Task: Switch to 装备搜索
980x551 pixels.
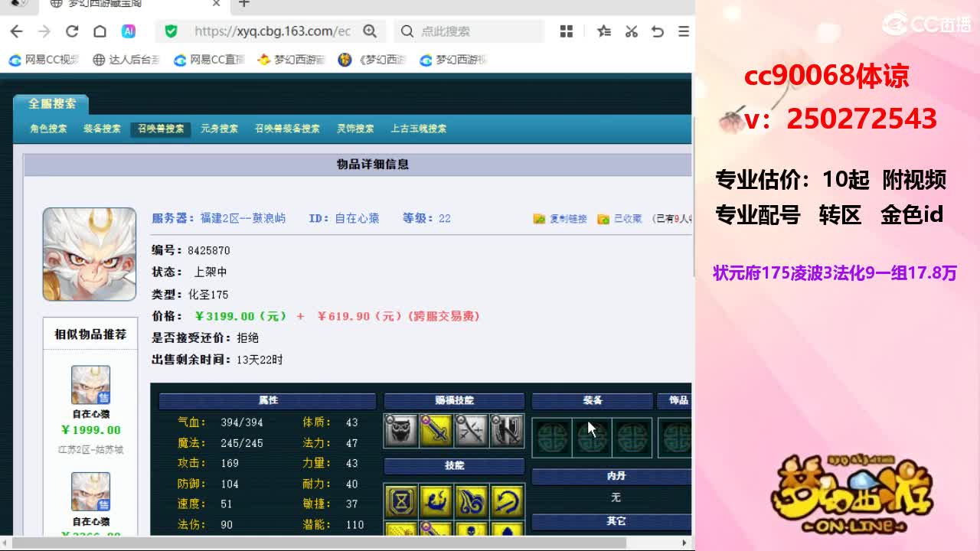Action: coord(102,129)
